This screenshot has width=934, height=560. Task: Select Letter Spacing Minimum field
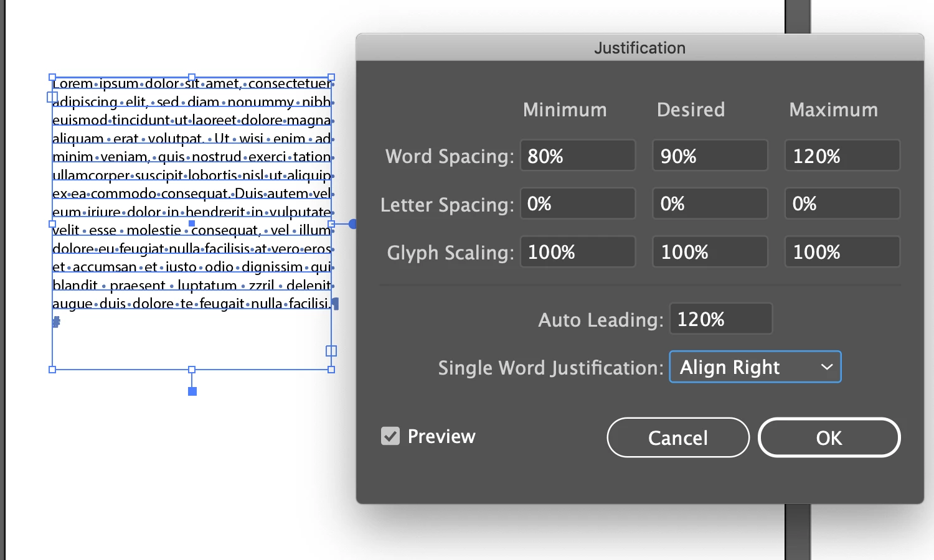(578, 203)
